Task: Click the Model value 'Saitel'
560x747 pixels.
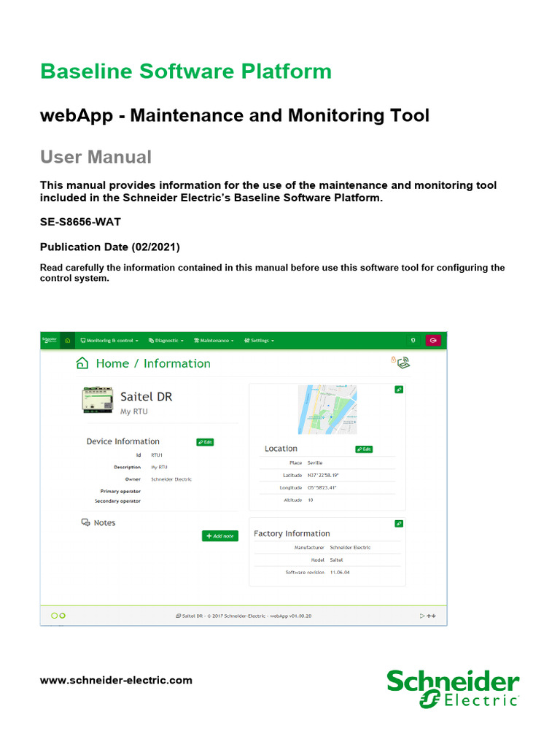Action: (336, 560)
